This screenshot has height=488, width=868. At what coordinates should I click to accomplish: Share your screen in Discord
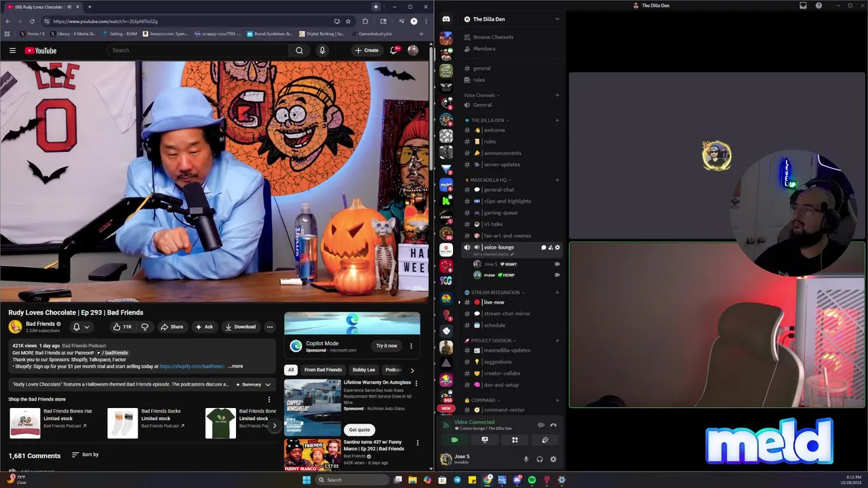(x=484, y=440)
